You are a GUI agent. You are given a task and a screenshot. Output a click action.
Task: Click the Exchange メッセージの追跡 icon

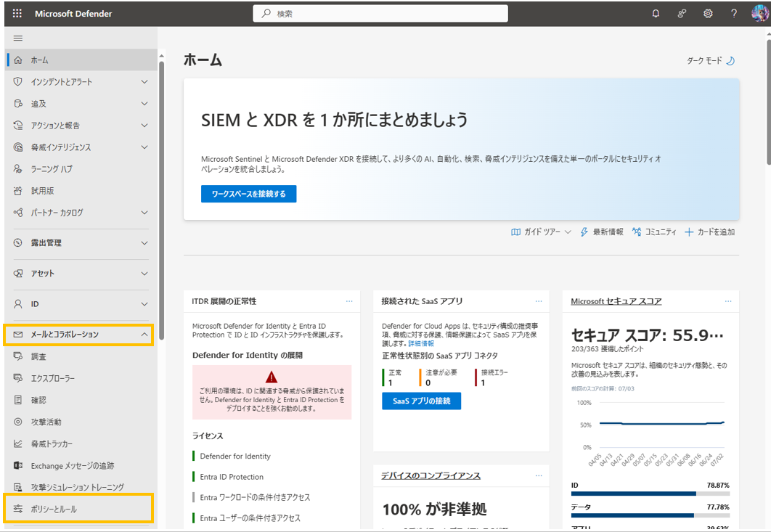point(18,465)
